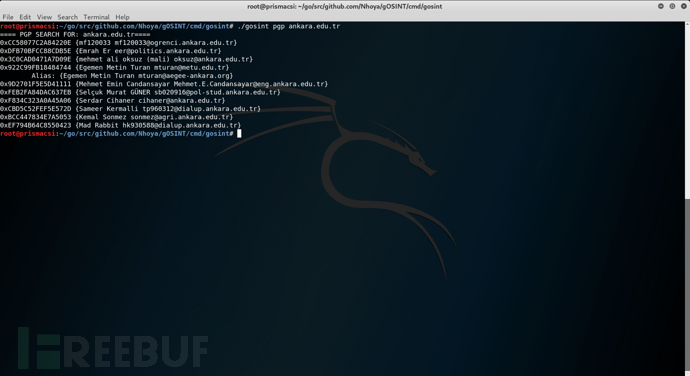
Task: Click the command prompt cursor at bottom
Action: click(239, 133)
